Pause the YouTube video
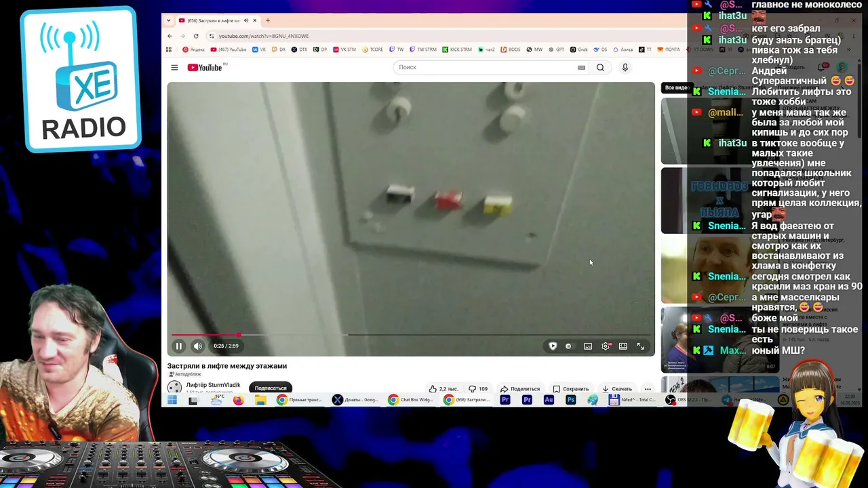Screen dimensions: 868x488 (x=179, y=346)
